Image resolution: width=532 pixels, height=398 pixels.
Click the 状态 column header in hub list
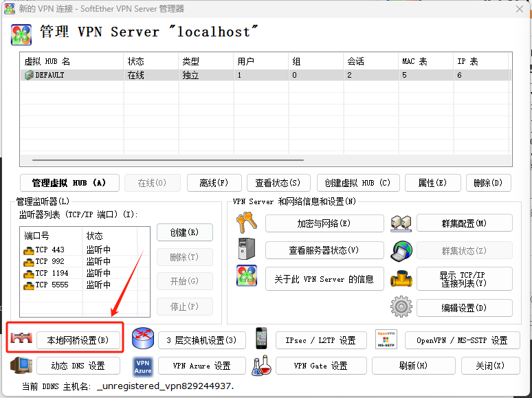(151, 61)
